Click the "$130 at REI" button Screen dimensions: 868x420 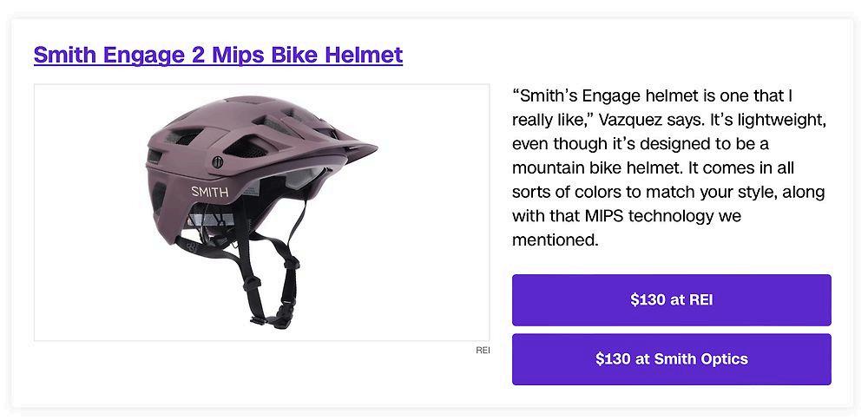coord(672,300)
